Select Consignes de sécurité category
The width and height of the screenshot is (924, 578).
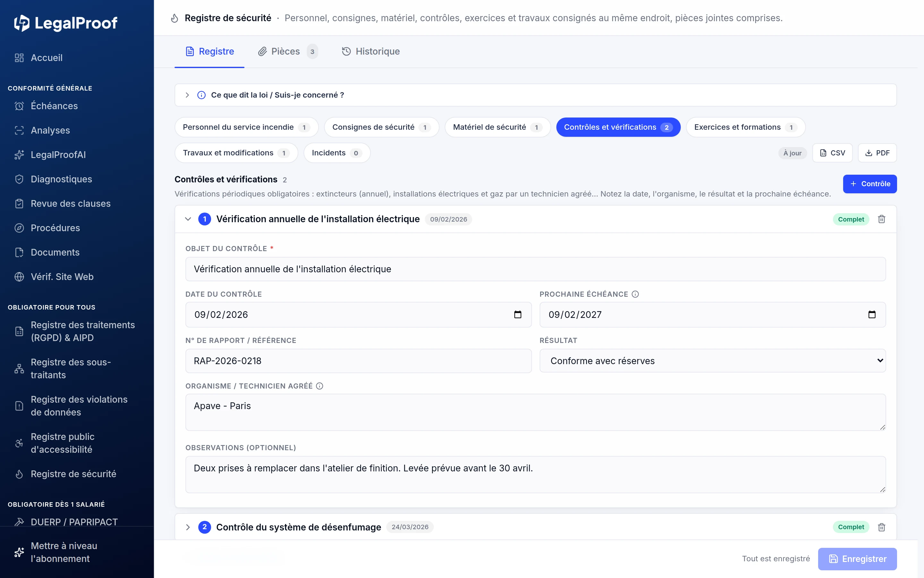(381, 127)
